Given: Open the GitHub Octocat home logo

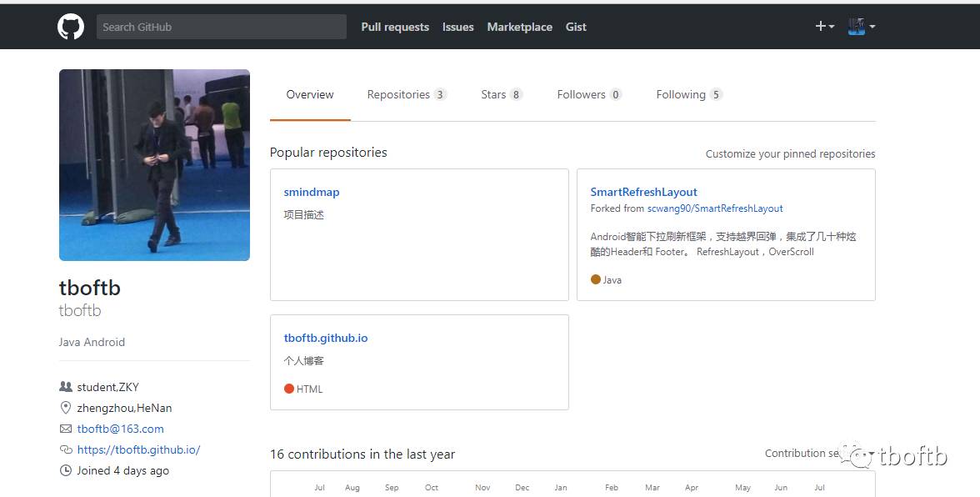Looking at the screenshot, I should (x=71, y=27).
